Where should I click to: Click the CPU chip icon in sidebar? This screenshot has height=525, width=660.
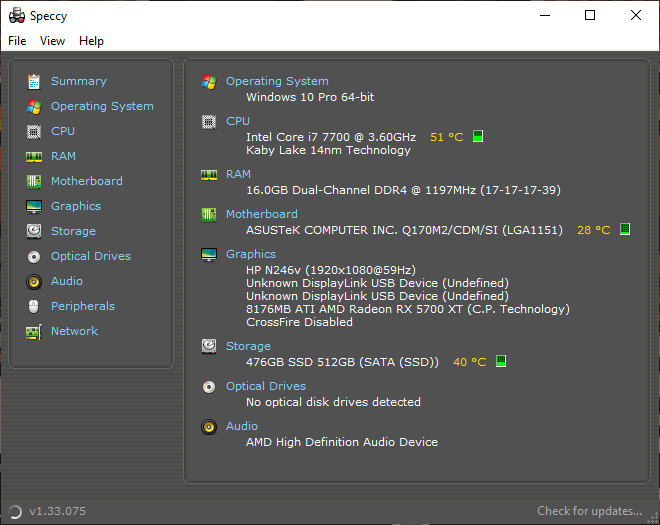(34, 132)
